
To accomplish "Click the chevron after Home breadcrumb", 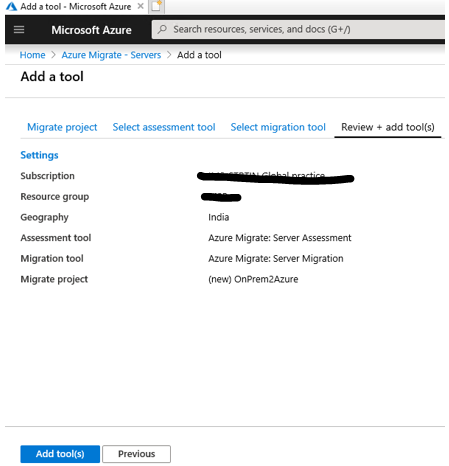I will pos(53,55).
